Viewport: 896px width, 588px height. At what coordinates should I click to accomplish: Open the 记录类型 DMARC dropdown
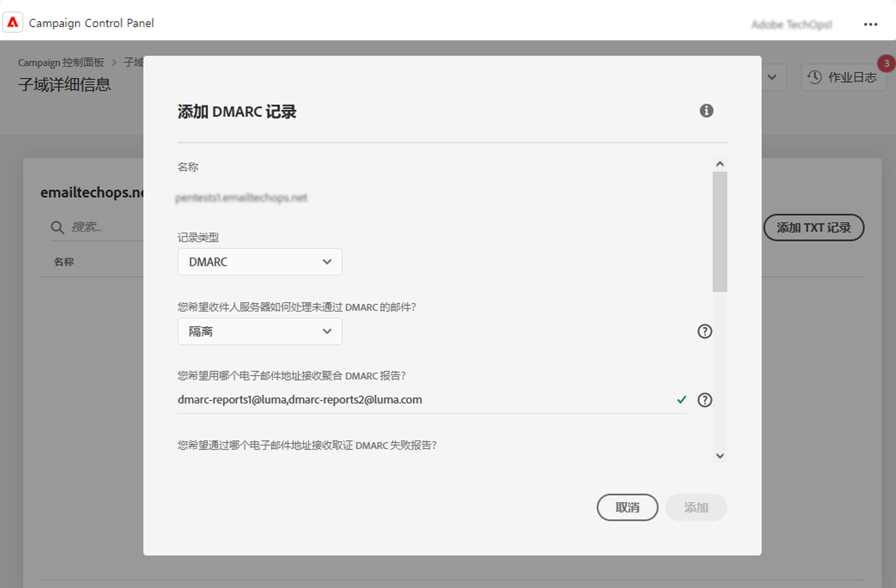point(260,262)
